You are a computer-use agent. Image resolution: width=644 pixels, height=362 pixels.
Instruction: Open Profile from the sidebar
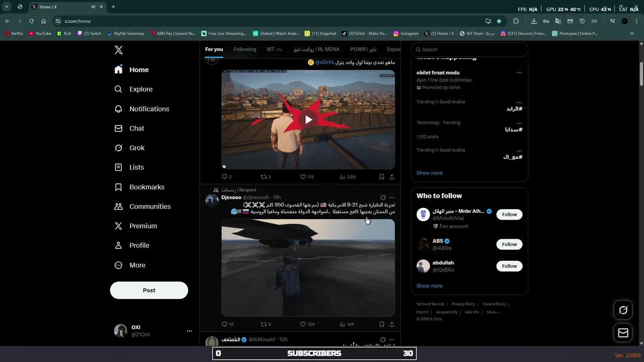132,245
